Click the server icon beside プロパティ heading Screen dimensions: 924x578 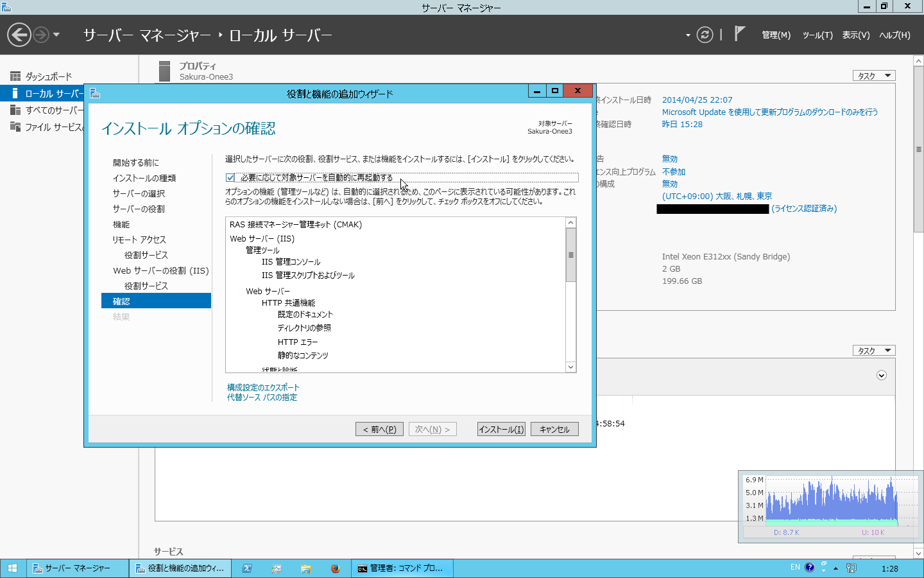[x=165, y=71]
